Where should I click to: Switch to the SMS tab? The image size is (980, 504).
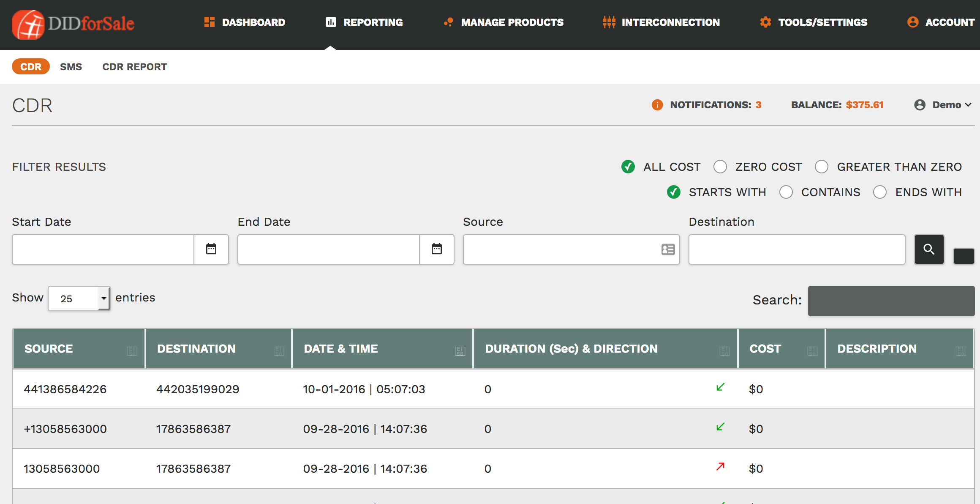(x=71, y=67)
